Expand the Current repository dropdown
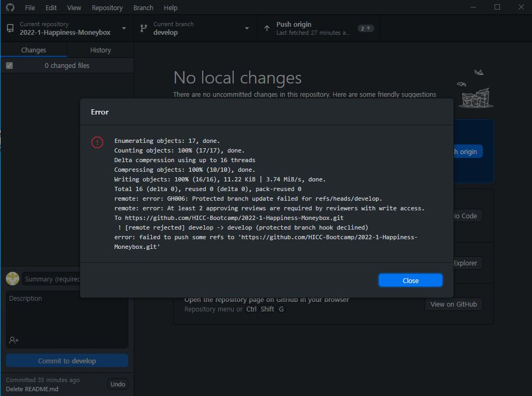 coord(124,28)
